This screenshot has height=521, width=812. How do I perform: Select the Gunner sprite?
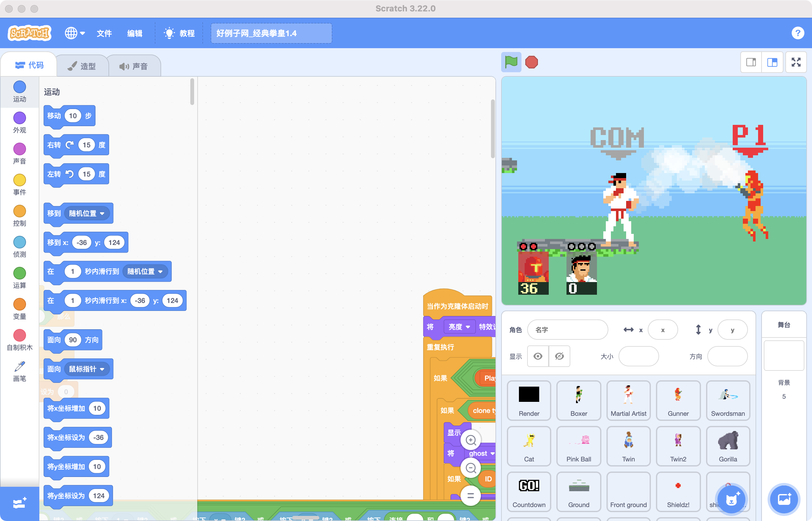678,401
